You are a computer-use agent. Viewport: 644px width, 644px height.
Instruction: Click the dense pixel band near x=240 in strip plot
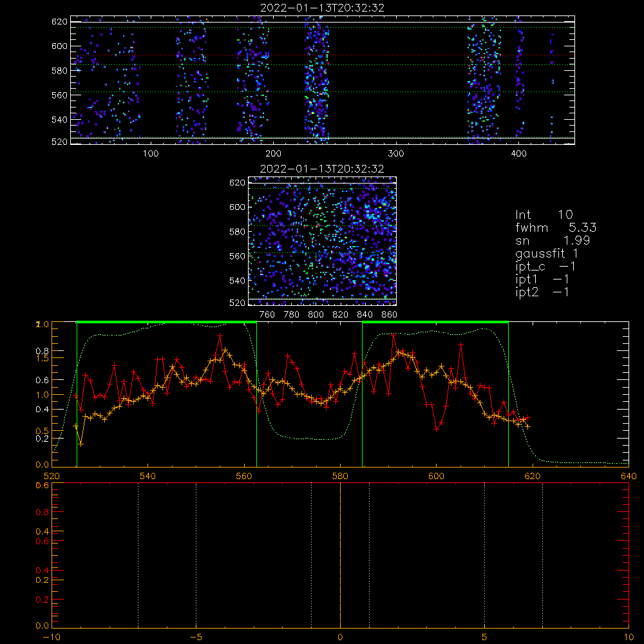point(317,80)
